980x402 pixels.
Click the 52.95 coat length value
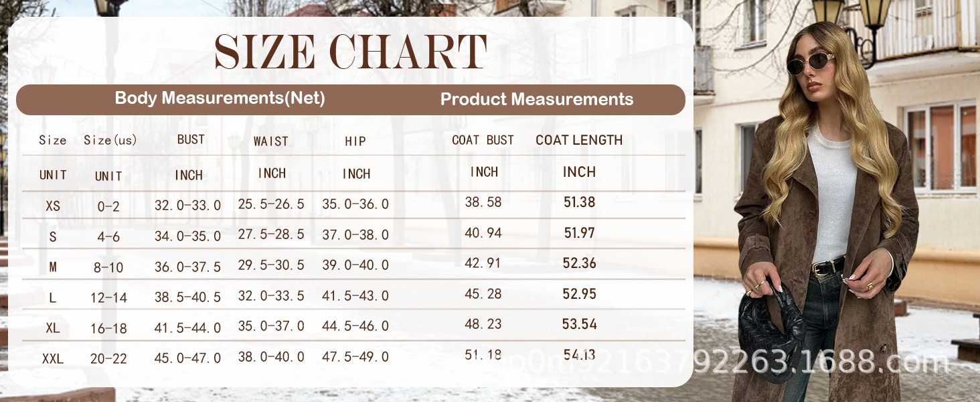[579, 294]
